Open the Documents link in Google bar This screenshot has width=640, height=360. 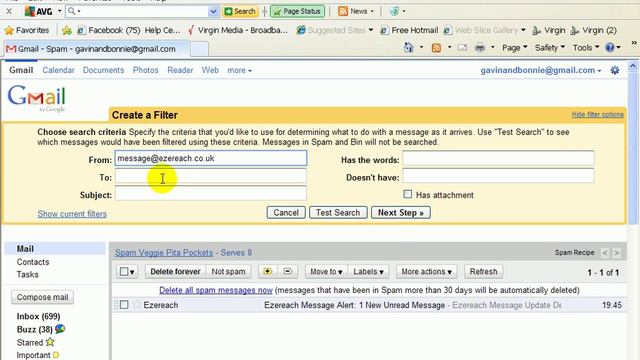pos(103,70)
